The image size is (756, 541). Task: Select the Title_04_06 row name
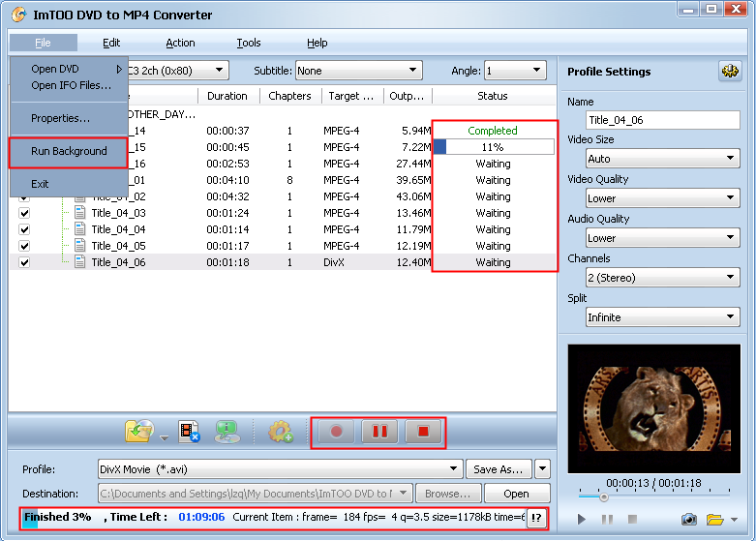click(119, 262)
